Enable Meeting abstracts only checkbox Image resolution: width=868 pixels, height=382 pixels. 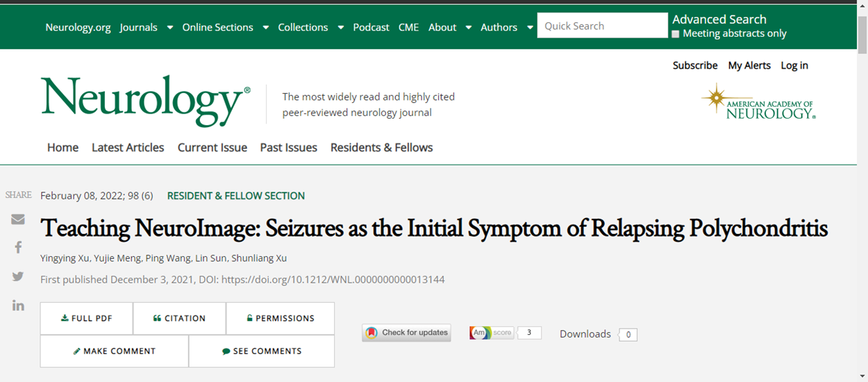pos(676,34)
